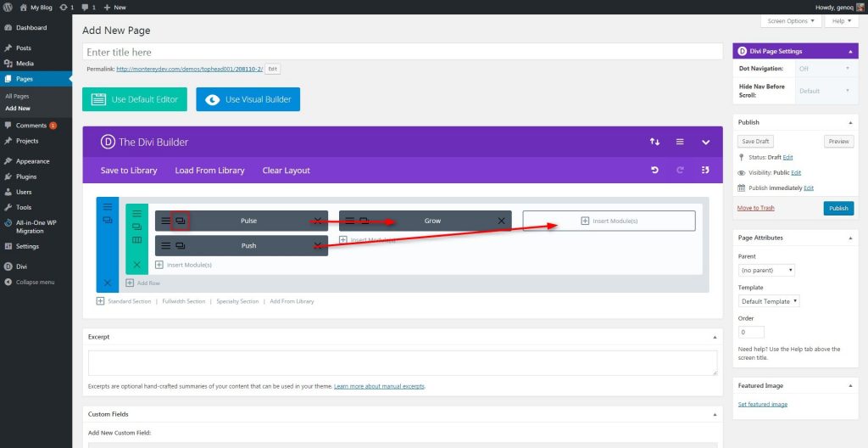Change column structure of green row

coord(136,240)
